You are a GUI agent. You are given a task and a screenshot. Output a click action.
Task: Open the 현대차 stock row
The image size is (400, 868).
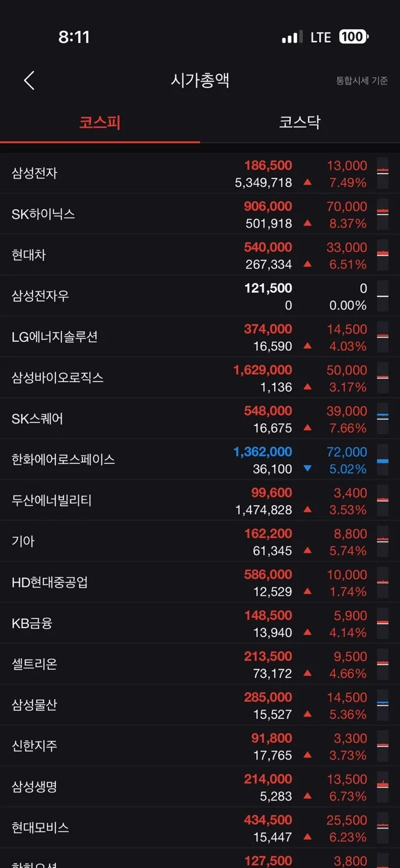pos(200,255)
